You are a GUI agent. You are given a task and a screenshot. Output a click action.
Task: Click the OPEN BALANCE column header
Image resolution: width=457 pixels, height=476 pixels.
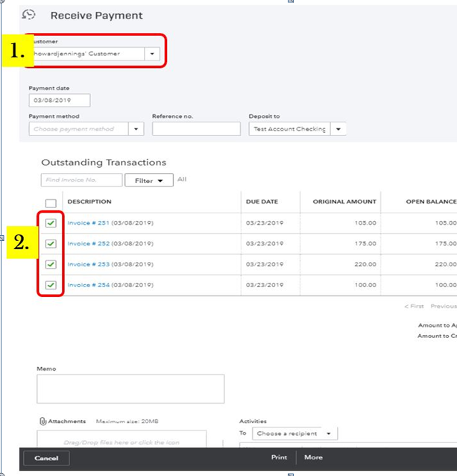pos(431,201)
